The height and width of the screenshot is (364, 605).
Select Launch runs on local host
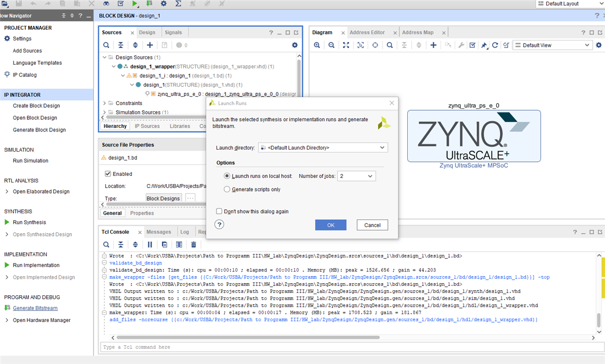[227, 176]
